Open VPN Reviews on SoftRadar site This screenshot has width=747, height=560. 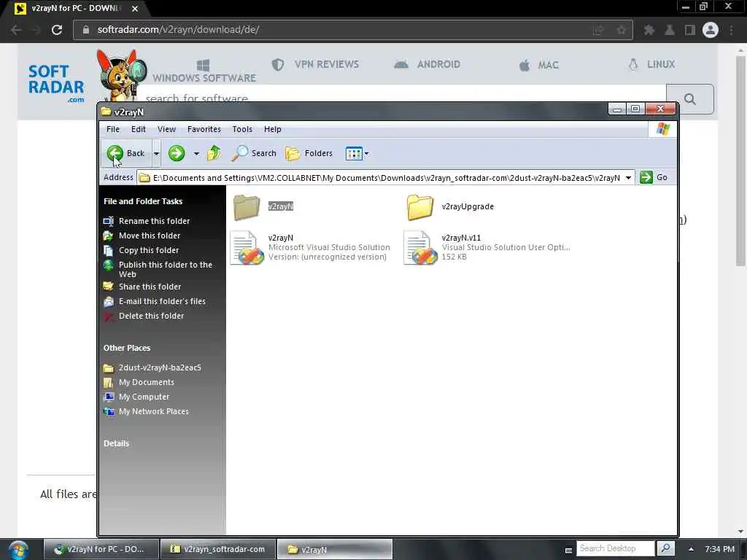point(315,64)
